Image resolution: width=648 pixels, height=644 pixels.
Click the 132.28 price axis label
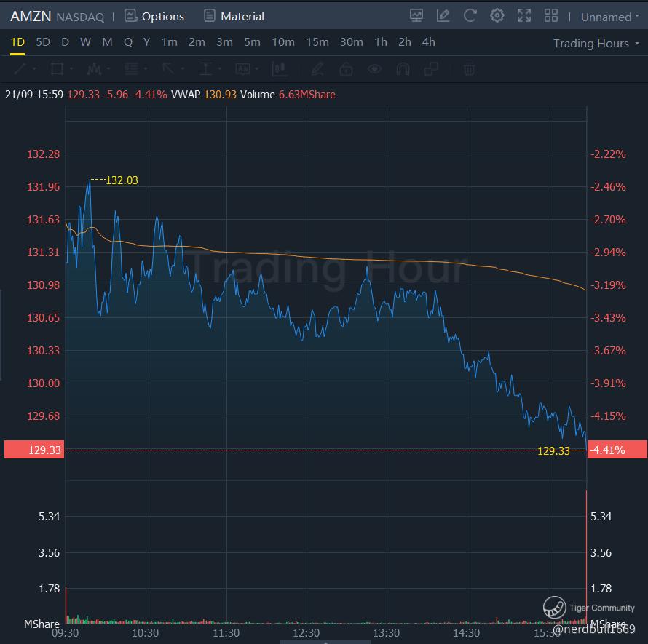44,154
